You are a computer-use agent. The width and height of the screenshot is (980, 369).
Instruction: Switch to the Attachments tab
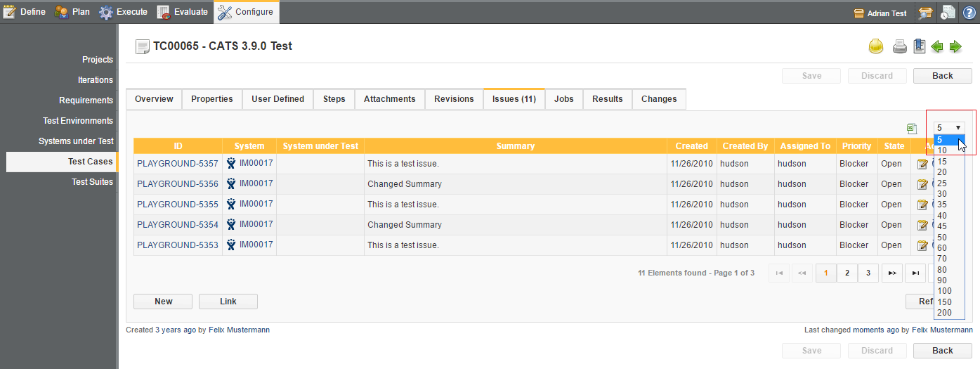[x=389, y=99]
